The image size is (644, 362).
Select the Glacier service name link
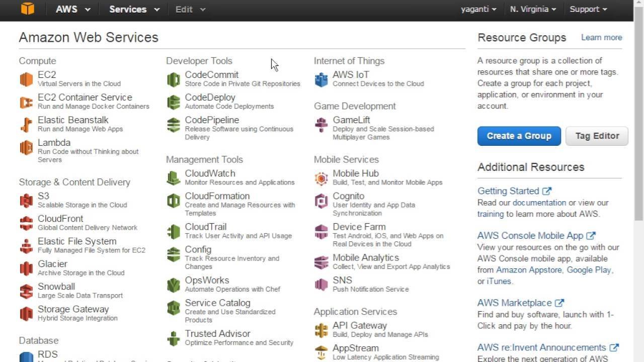click(52, 264)
